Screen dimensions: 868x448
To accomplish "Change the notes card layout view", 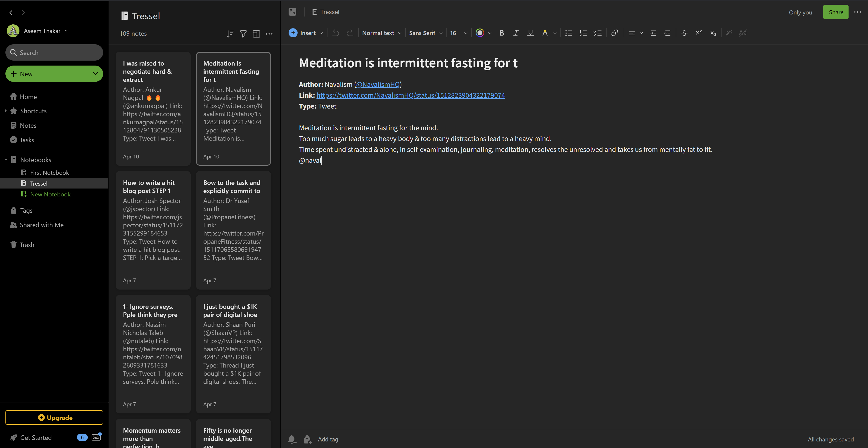I will (x=256, y=34).
